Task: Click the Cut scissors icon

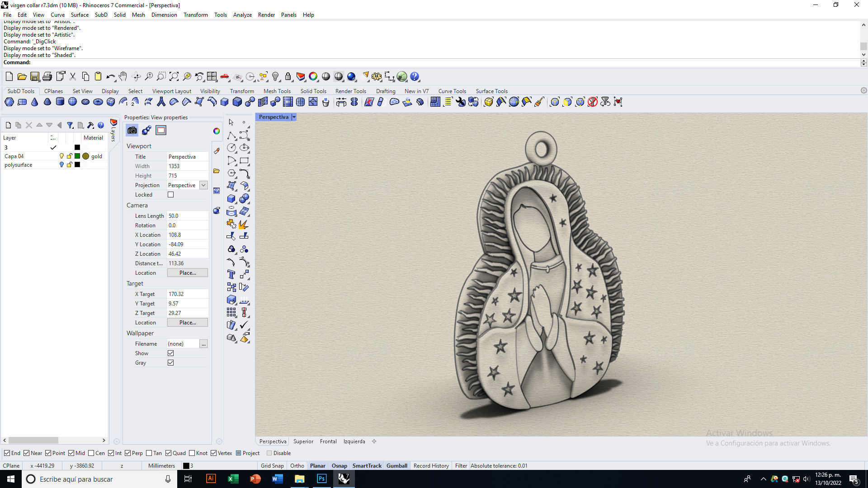Action: pyautogui.click(x=73, y=76)
